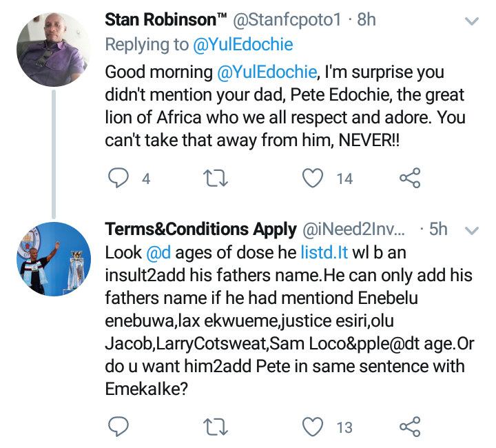Expand Terms&Conditions Apply tweet options chevron
496x448 pixels.
pyautogui.click(x=472, y=230)
